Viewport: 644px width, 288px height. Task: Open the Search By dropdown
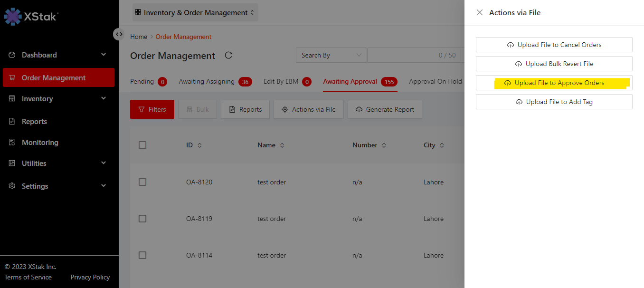pyautogui.click(x=331, y=55)
